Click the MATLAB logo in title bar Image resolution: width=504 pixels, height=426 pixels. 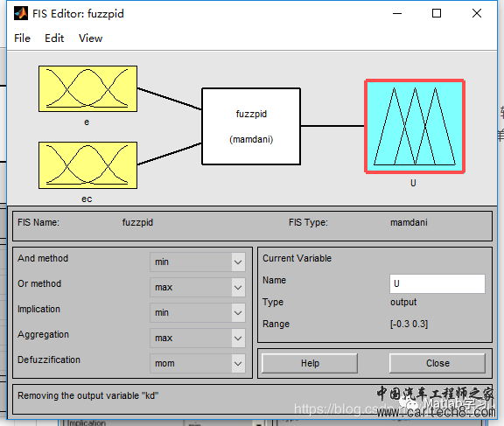pyautogui.click(x=21, y=13)
